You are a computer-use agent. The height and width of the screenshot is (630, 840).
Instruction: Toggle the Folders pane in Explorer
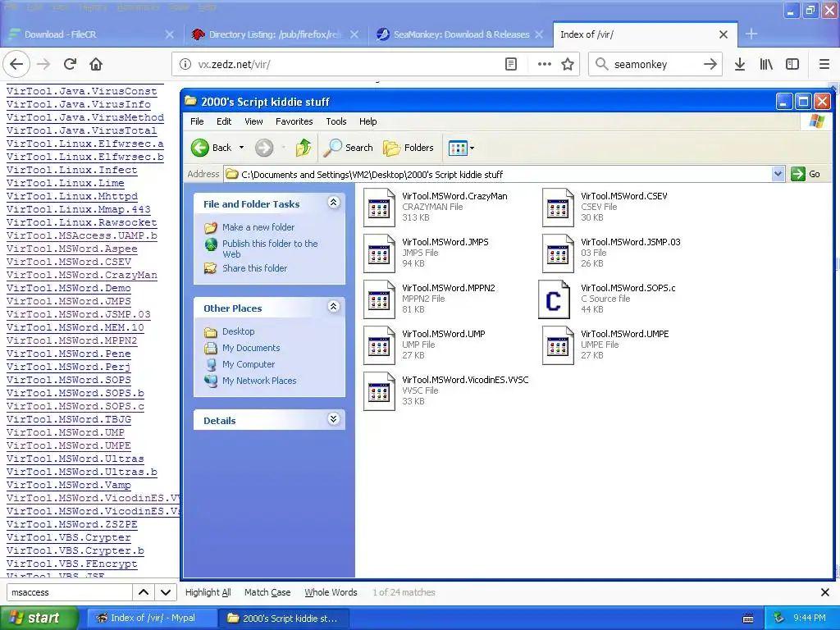click(x=409, y=148)
